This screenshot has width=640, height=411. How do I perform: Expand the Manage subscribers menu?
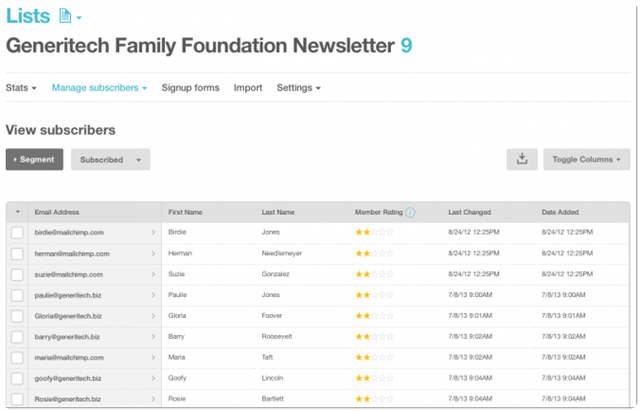99,88
